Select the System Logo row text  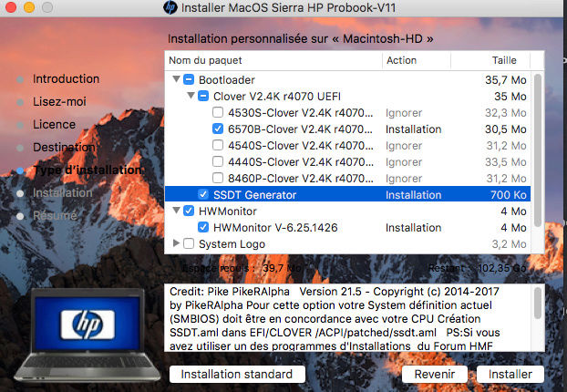point(232,244)
